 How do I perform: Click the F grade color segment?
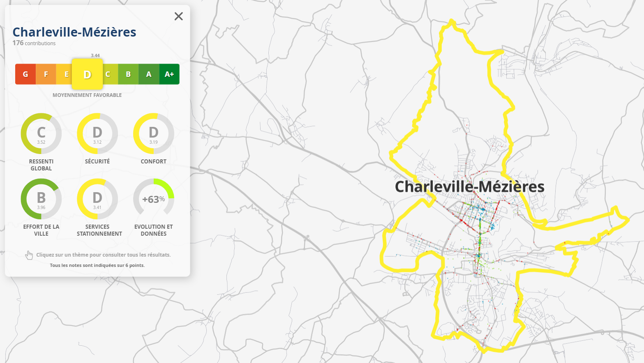[46, 74]
